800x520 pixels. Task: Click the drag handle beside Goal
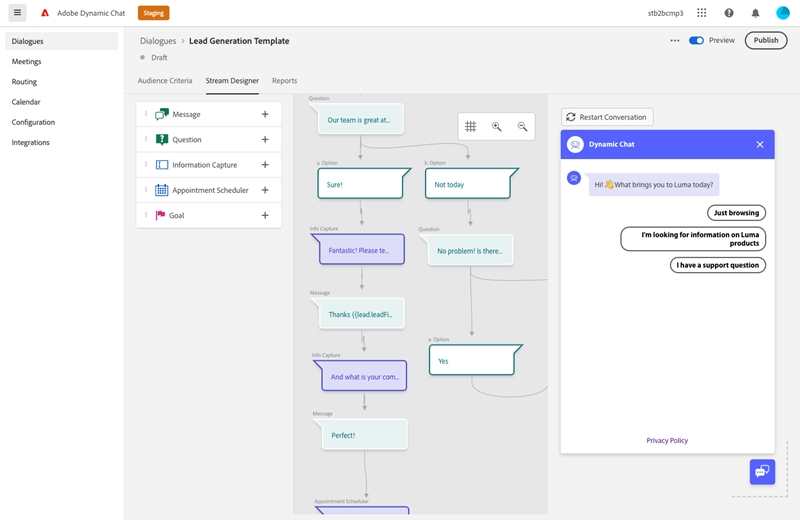coord(146,215)
